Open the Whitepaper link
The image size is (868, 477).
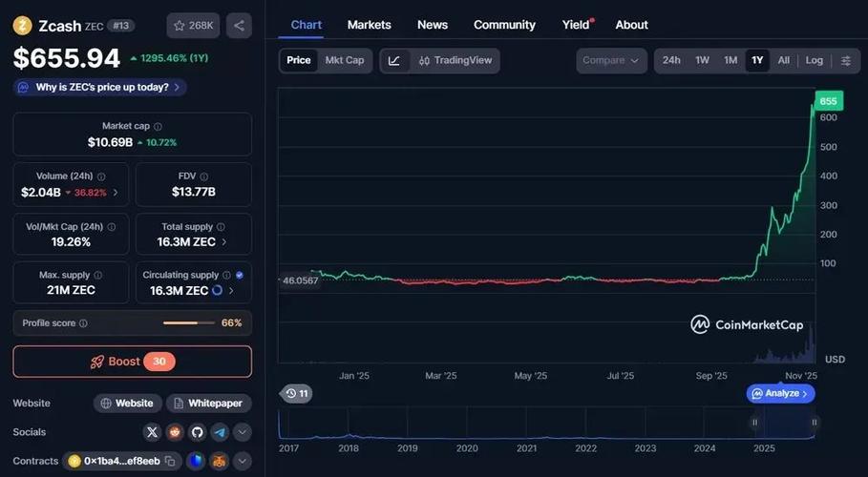[x=209, y=404]
